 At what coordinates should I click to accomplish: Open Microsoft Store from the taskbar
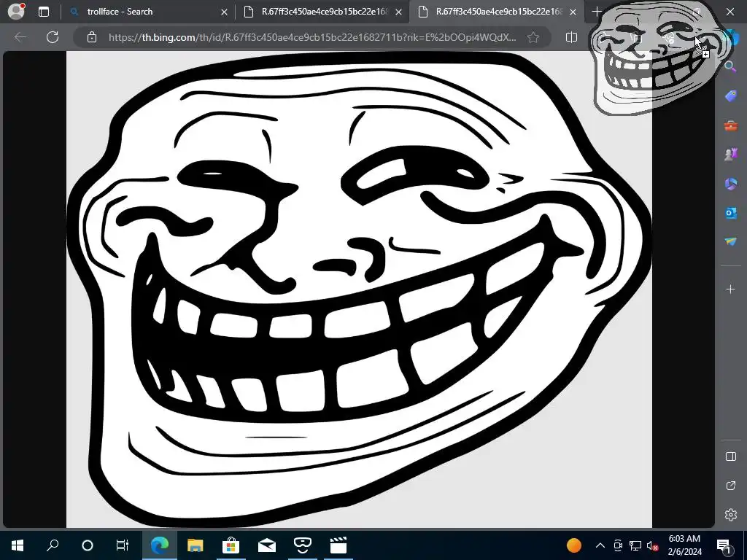point(231,545)
